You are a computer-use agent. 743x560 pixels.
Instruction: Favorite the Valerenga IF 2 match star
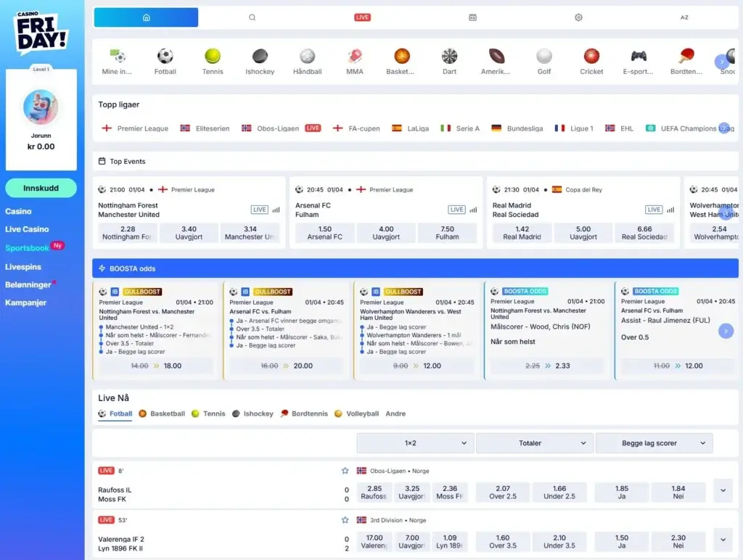tap(345, 520)
